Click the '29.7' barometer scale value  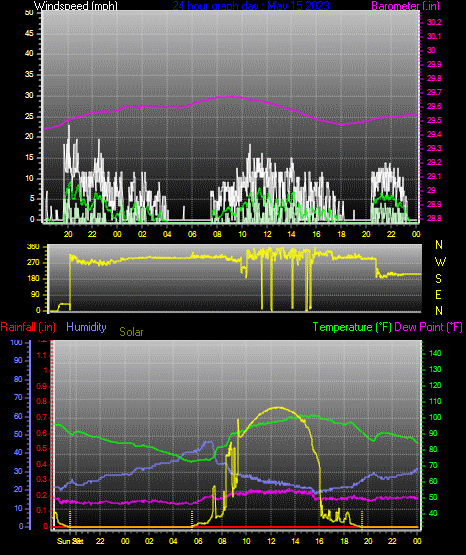tap(434, 92)
